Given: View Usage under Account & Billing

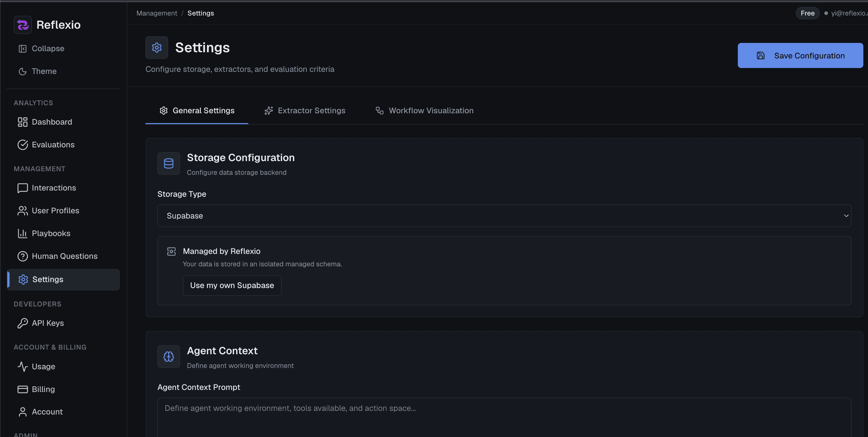Looking at the screenshot, I should 63,366.
